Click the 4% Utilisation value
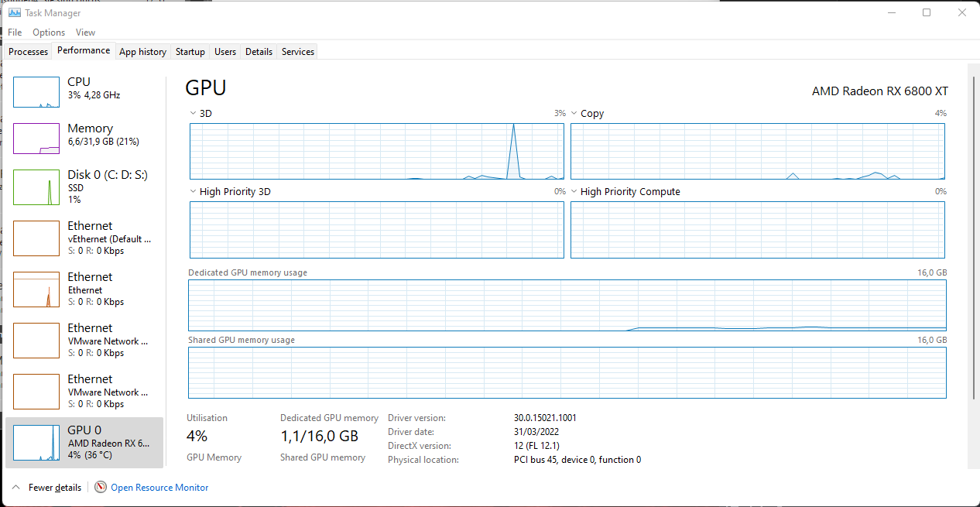Screen dimensions: 980x507 point(197,436)
